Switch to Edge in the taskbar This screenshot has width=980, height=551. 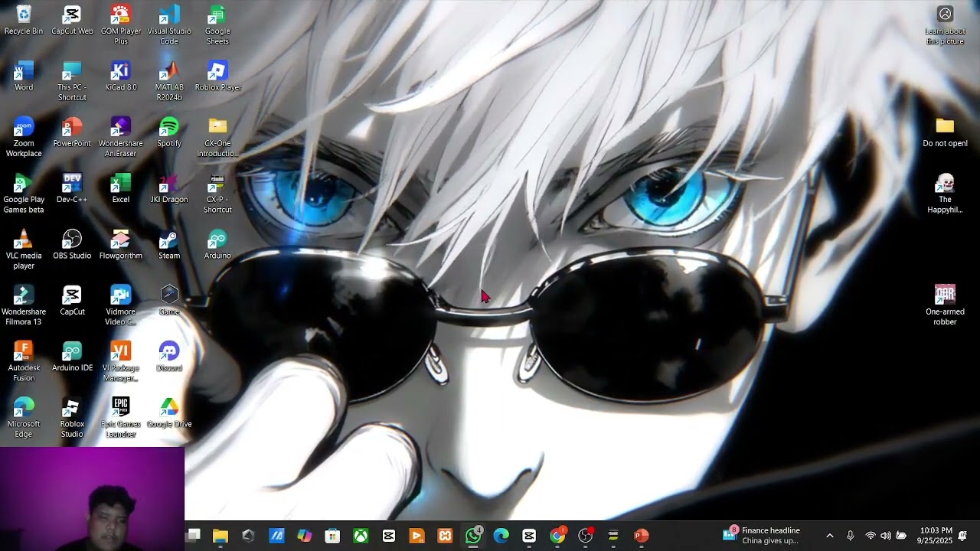(501, 536)
